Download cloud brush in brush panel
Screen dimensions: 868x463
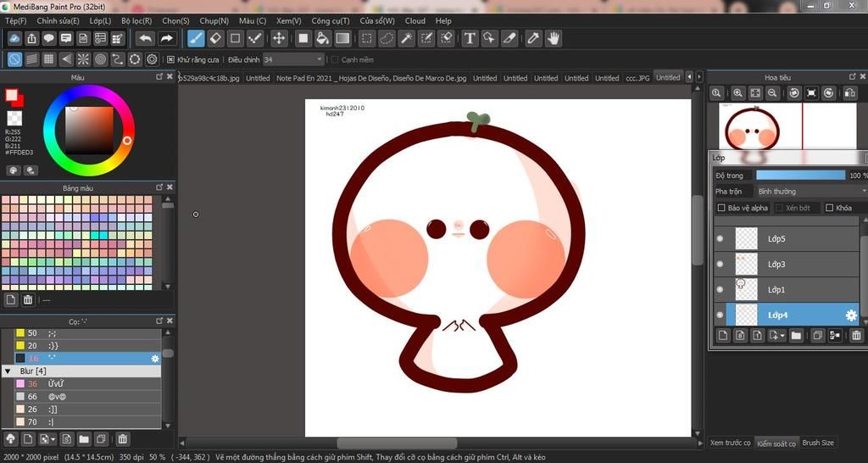click(10, 439)
